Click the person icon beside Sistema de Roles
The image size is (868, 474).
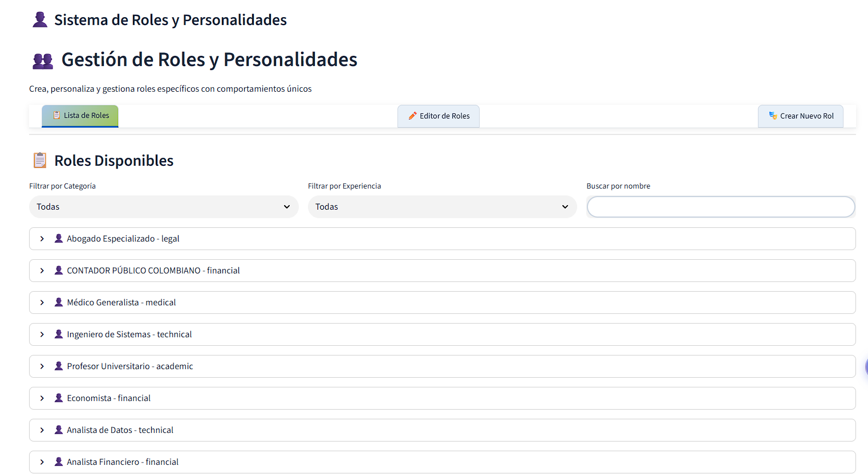40,20
